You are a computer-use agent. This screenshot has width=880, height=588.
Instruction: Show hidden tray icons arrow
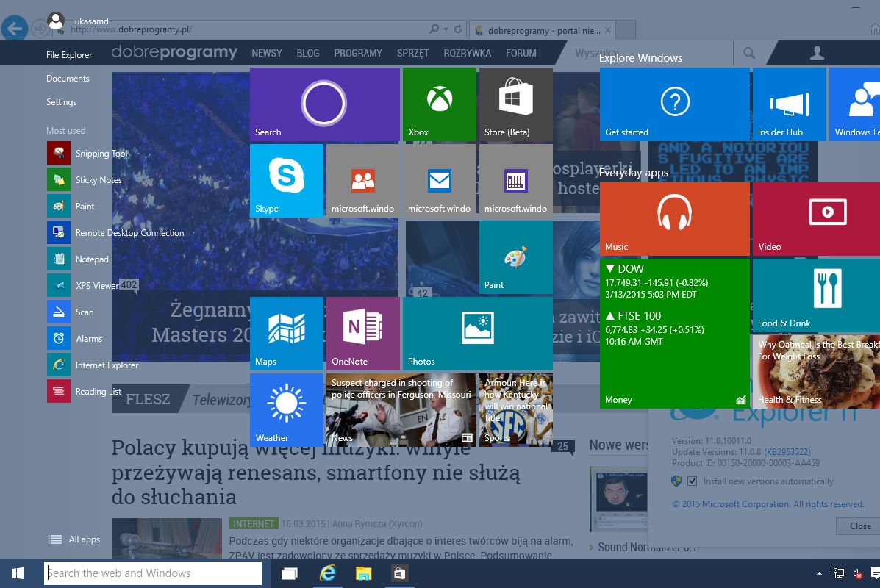coord(820,573)
